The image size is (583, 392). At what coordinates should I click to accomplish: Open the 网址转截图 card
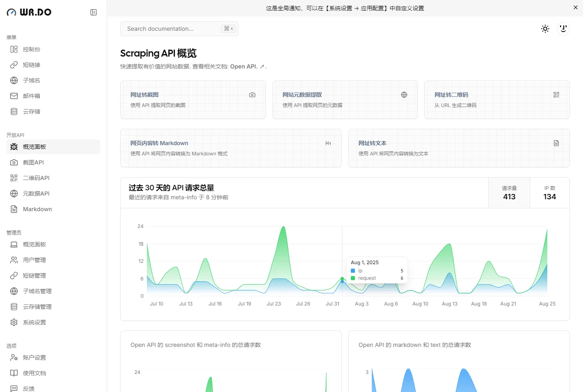pyautogui.click(x=193, y=100)
